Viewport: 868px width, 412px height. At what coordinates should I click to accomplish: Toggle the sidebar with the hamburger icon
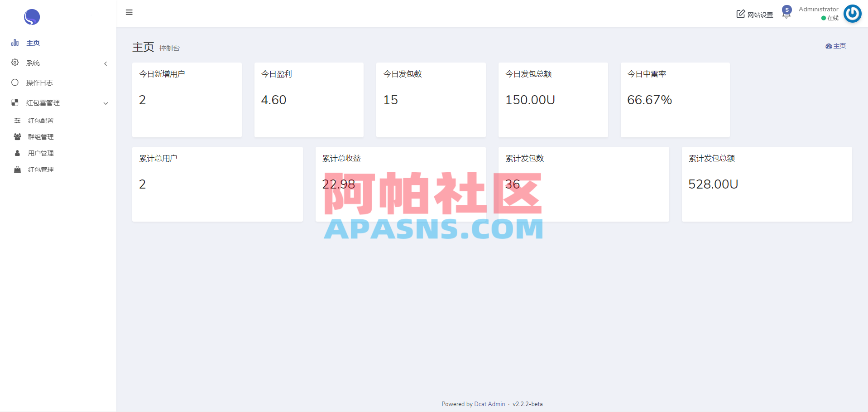tap(129, 12)
